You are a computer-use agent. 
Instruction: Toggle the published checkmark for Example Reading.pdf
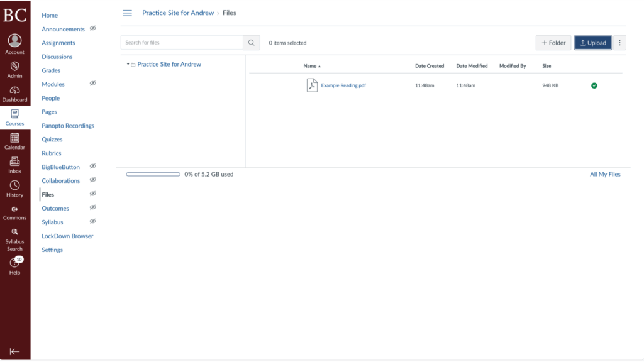tap(594, 85)
